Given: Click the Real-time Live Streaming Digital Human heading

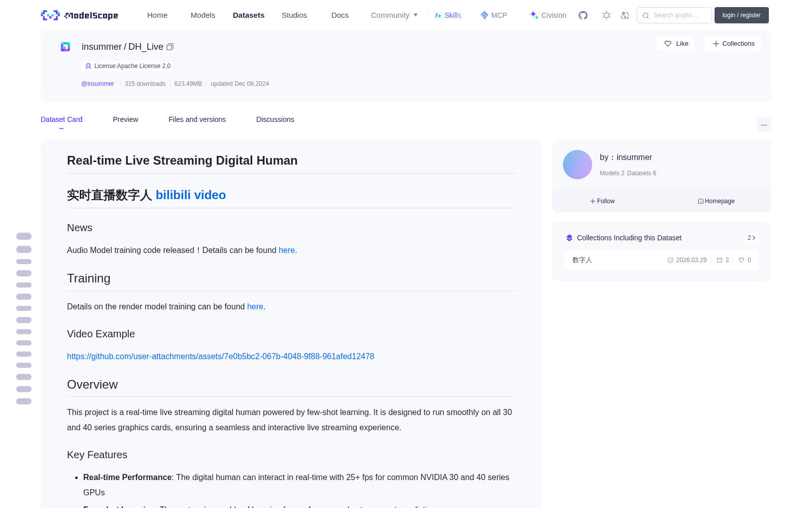Looking at the screenshot, I should tap(182, 161).
